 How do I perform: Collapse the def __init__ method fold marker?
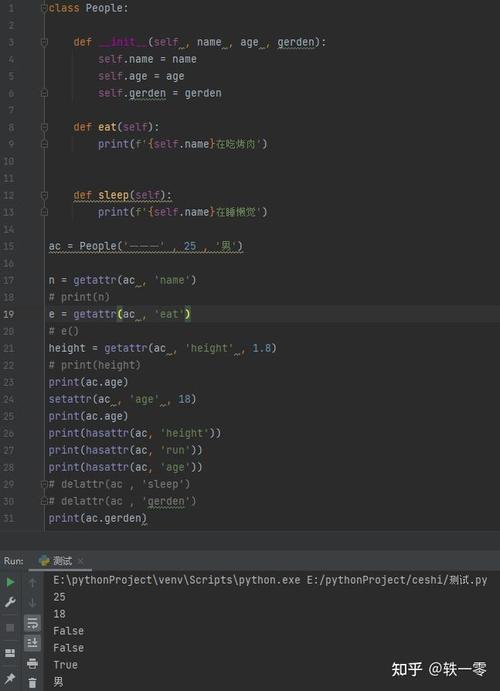(x=44, y=42)
